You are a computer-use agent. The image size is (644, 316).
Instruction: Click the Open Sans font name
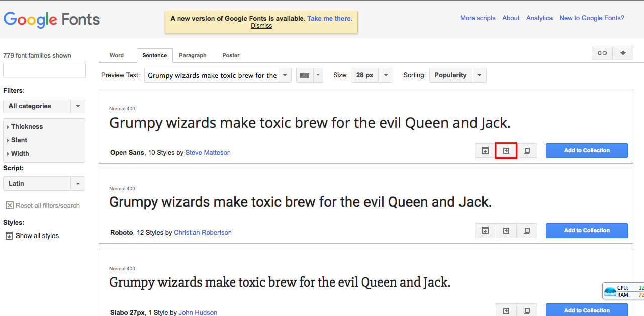[127, 153]
